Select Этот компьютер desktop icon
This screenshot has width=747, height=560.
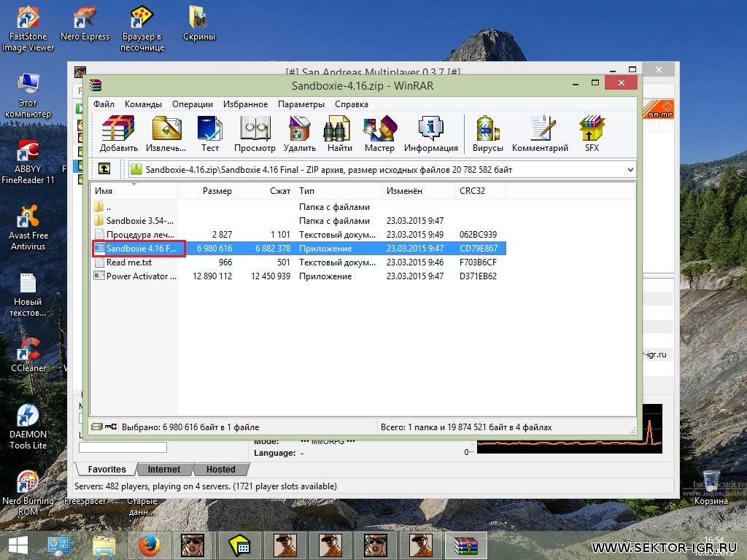click(28, 95)
